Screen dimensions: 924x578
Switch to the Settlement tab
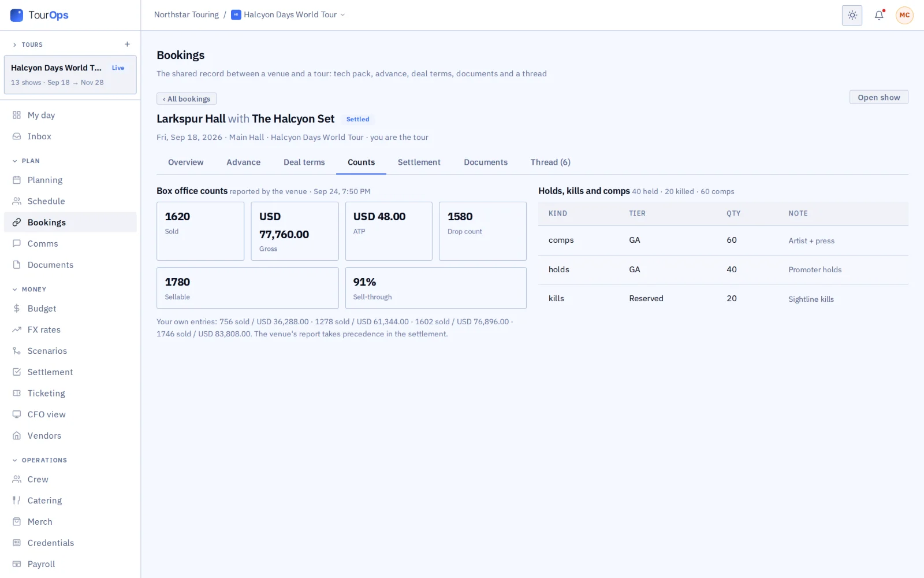coord(419,162)
